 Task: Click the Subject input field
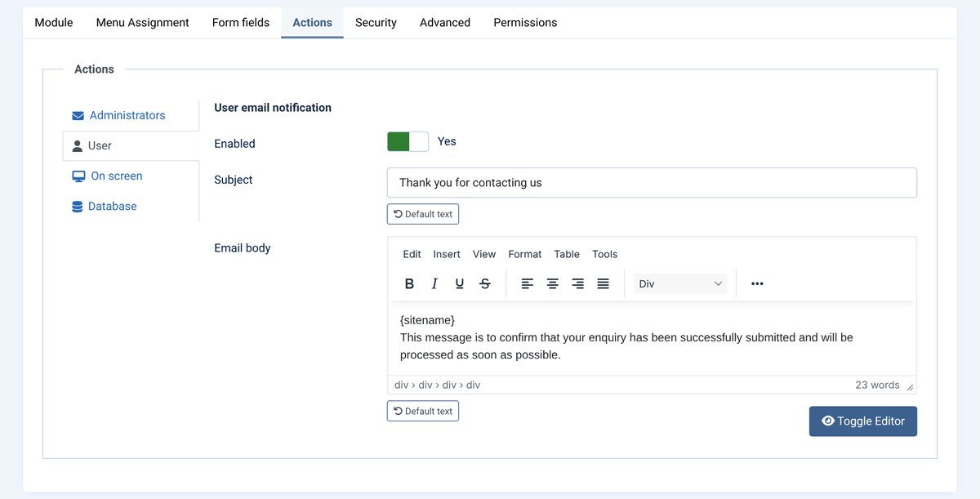(x=652, y=183)
